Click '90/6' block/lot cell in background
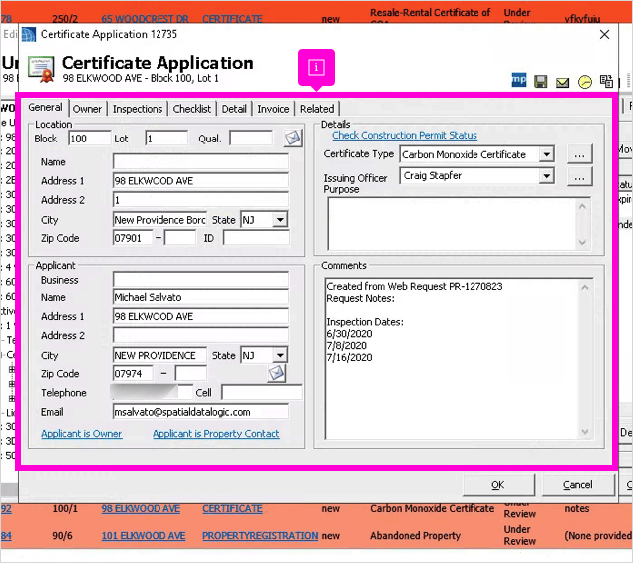The width and height of the screenshot is (633, 563). tap(62, 536)
